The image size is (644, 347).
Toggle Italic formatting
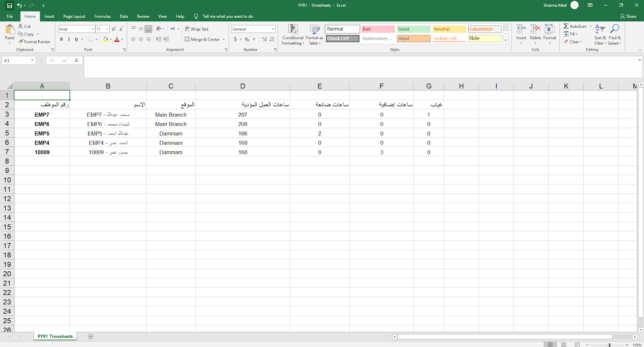(x=69, y=39)
